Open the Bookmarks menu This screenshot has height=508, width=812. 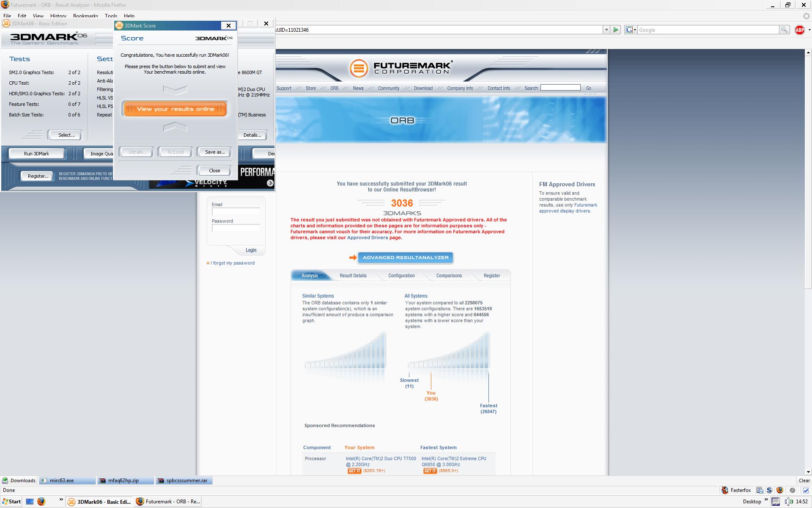tap(85, 16)
